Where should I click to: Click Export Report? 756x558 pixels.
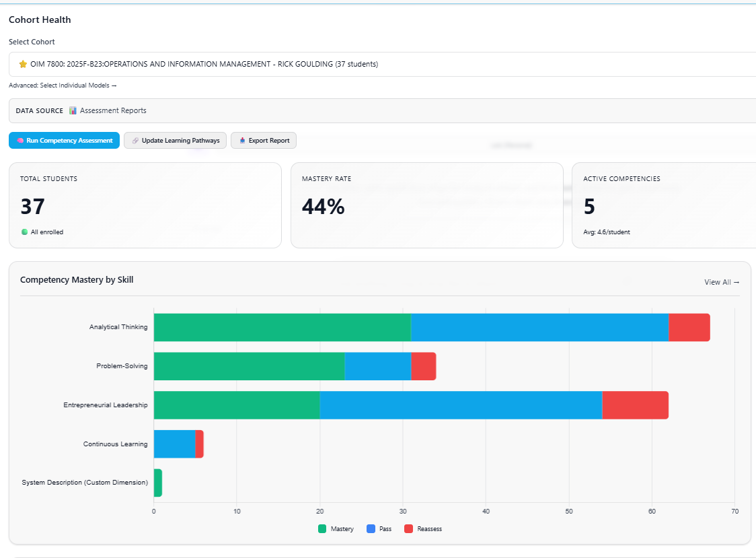[x=263, y=141]
